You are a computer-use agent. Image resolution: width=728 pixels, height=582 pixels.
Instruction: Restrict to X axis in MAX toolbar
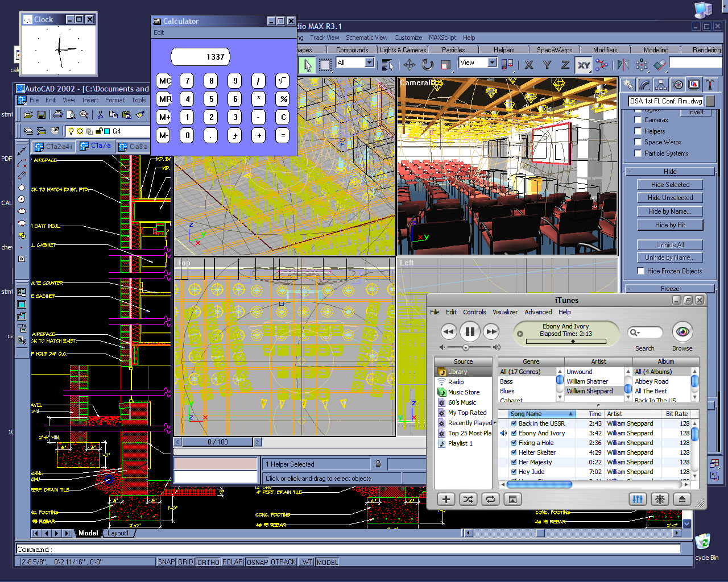(x=529, y=65)
